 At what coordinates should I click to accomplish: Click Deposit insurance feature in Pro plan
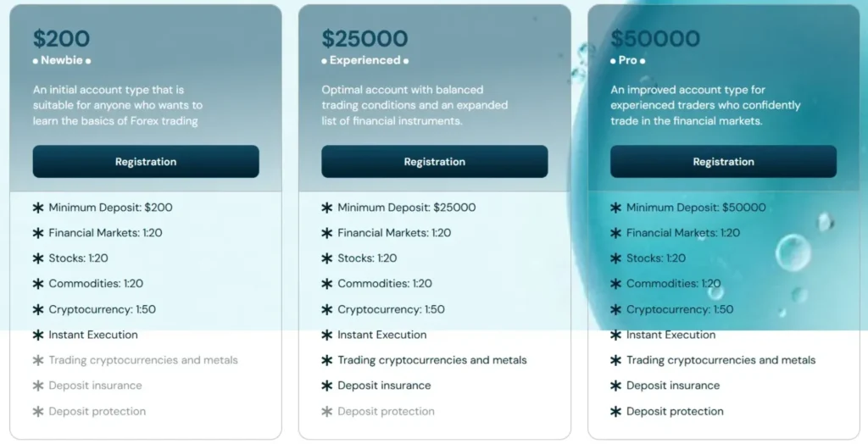673,386
